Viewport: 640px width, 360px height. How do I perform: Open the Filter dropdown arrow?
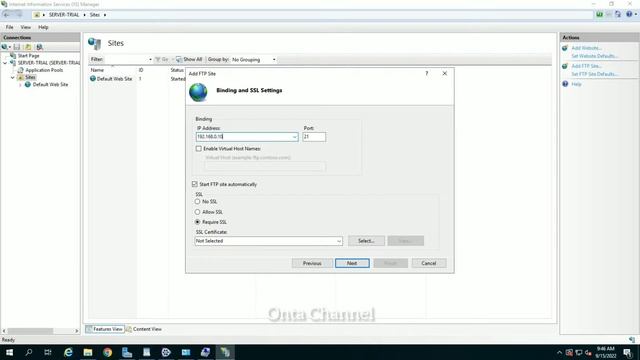[150, 60]
